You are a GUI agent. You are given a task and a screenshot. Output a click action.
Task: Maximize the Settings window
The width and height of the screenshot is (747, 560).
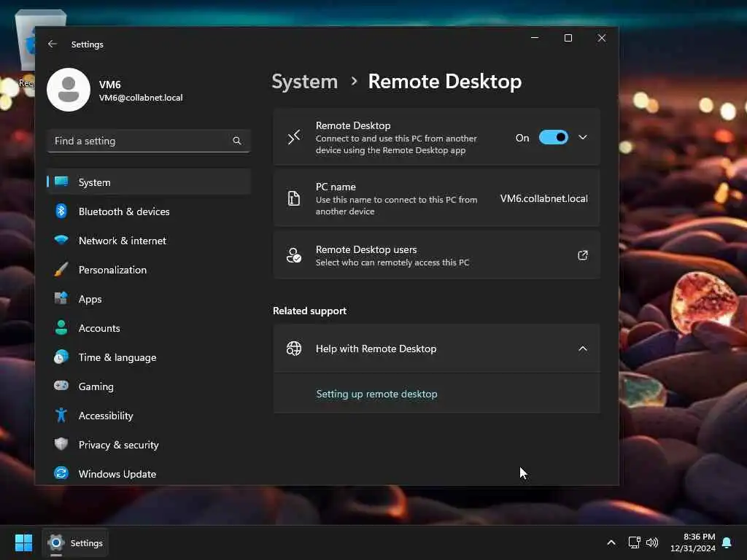(x=568, y=38)
